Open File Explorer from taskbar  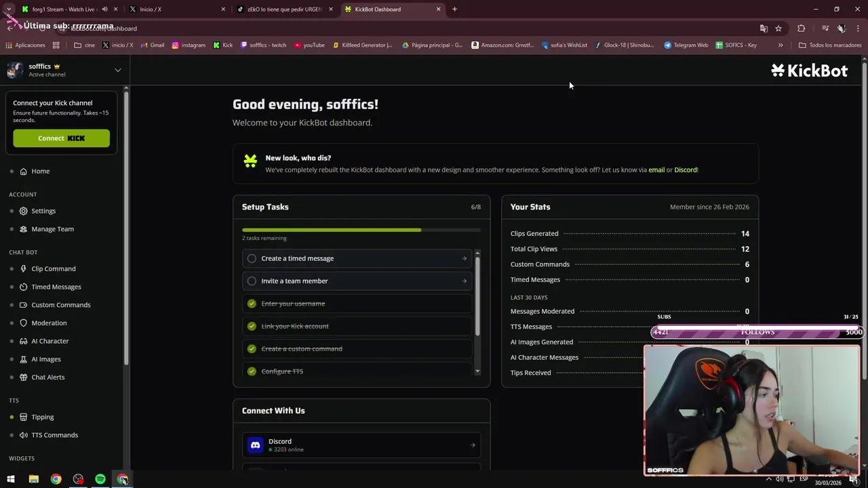pyautogui.click(x=33, y=479)
